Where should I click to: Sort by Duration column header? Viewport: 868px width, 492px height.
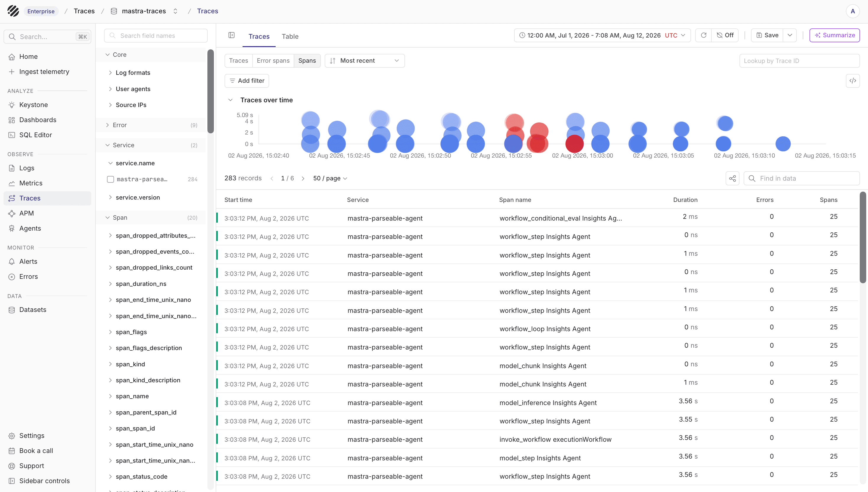tap(685, 200)
